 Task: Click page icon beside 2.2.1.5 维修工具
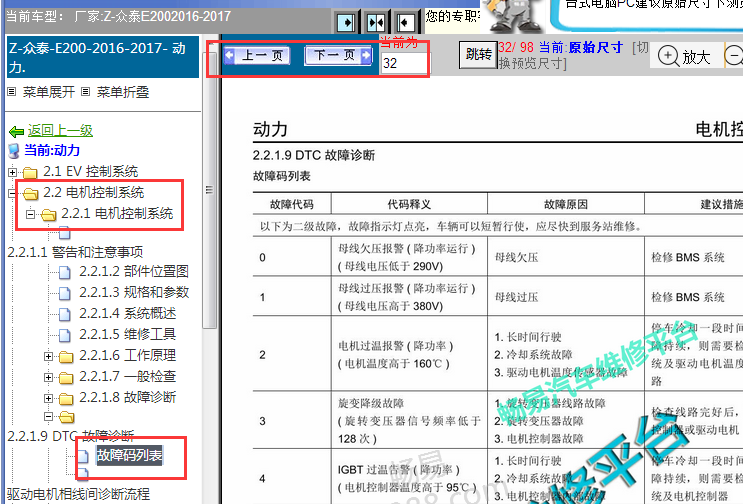coord(64,335)
